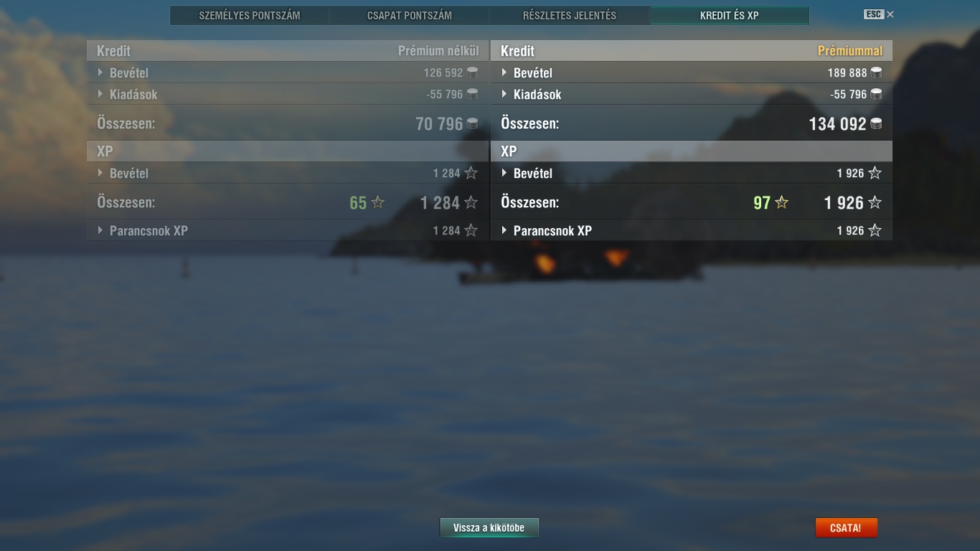Viewport: 980px width, 551px height.
Task: Close the results screen with the X icon
Action: tap(890, 14)
